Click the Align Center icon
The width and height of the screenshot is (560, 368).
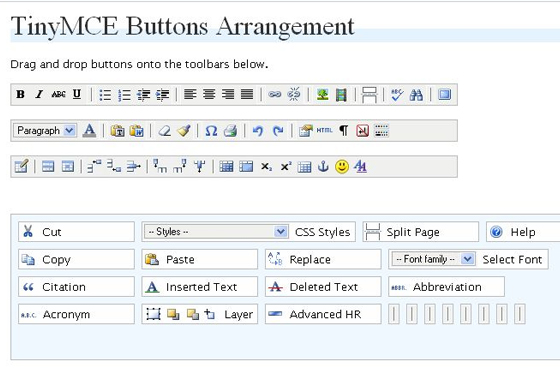(x=209, y=94)
